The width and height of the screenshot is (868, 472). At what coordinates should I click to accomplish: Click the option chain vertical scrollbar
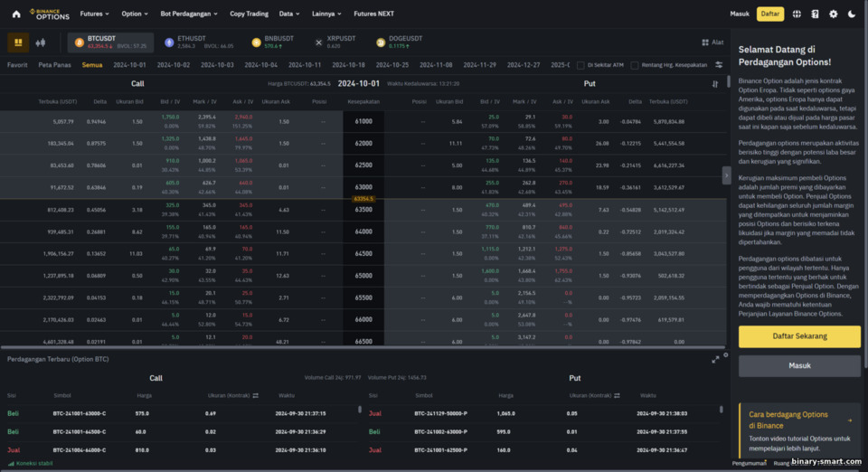pyautogui.click(x=728, y=82)
